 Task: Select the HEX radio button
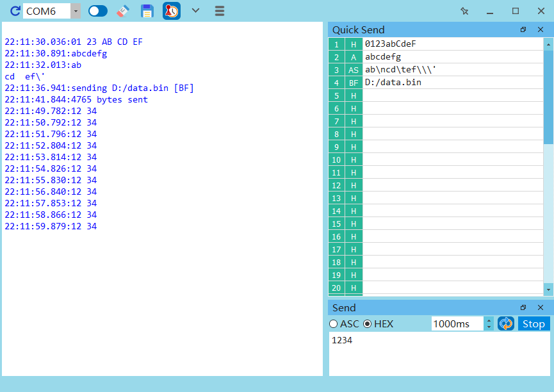coord(368,323)
